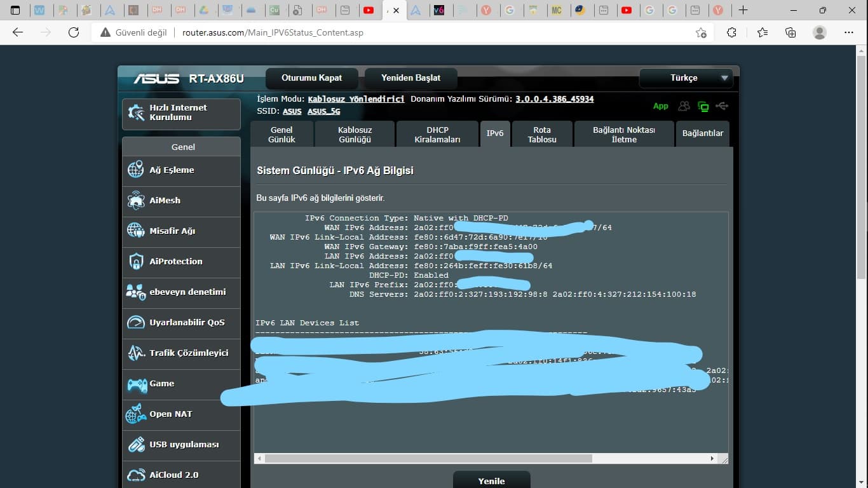The image size is (868, 488).
Task: Add this page to favorites
Action: click(x=701, y=32)
